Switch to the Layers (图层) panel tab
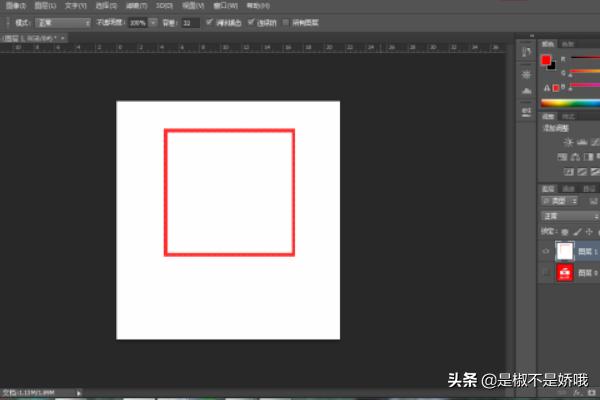This screenshot has height=400, width=600. pos(548,189)
